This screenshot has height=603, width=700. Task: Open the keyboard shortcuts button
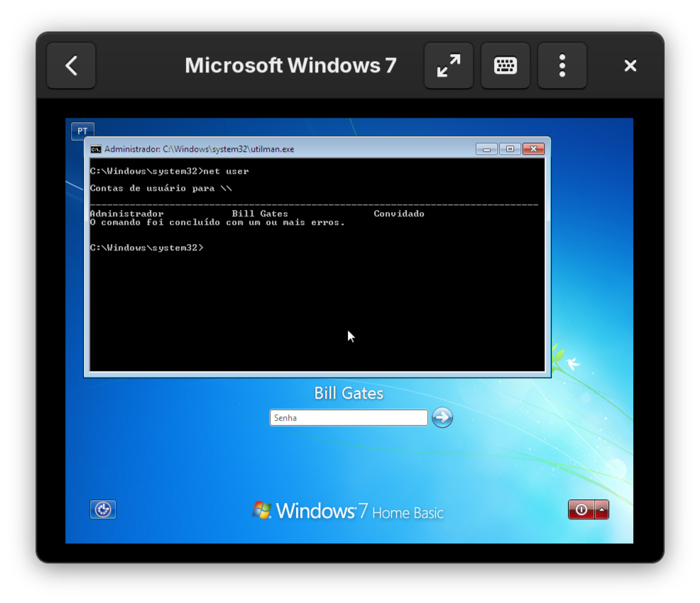pos(505,65)
